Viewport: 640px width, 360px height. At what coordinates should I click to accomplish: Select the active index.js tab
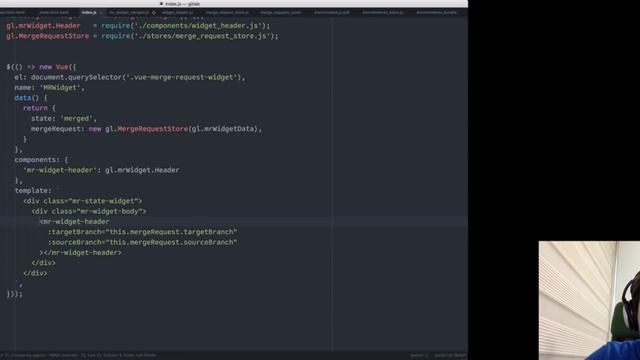[89, 13]
